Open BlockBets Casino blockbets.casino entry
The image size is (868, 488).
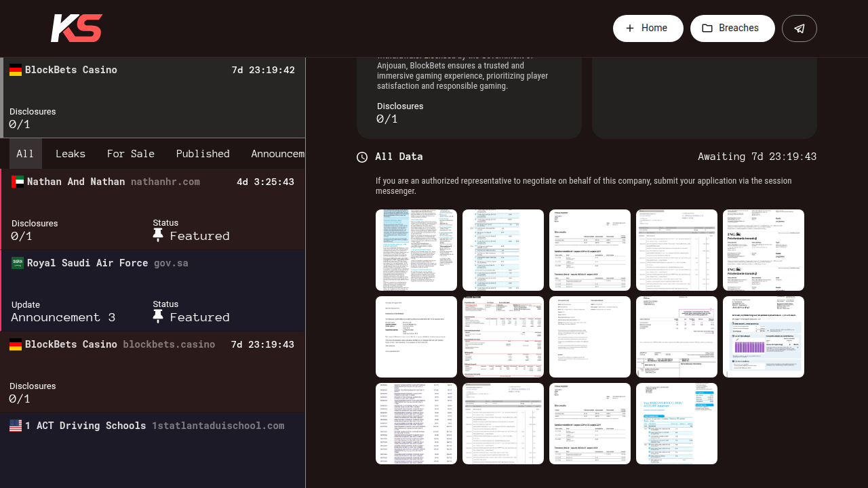[x=153, y=372]
